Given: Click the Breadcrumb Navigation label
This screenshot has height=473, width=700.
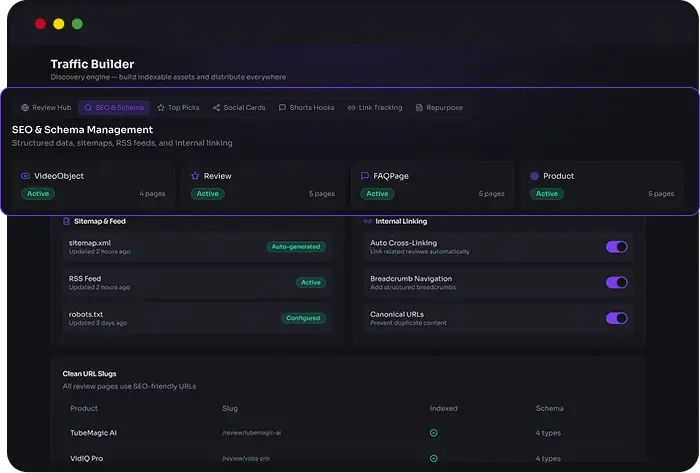Looking at the screenshot, I should tap(411, 278).
